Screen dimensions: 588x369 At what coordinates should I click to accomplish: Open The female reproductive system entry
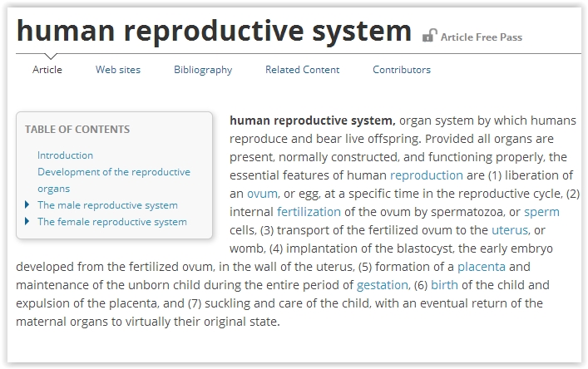pos(111,222)
